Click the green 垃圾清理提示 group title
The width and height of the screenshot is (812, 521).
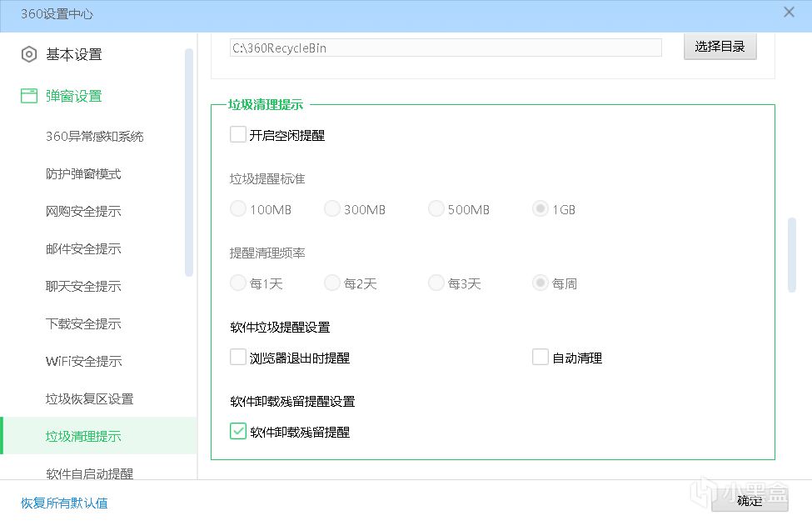[266, 104]
